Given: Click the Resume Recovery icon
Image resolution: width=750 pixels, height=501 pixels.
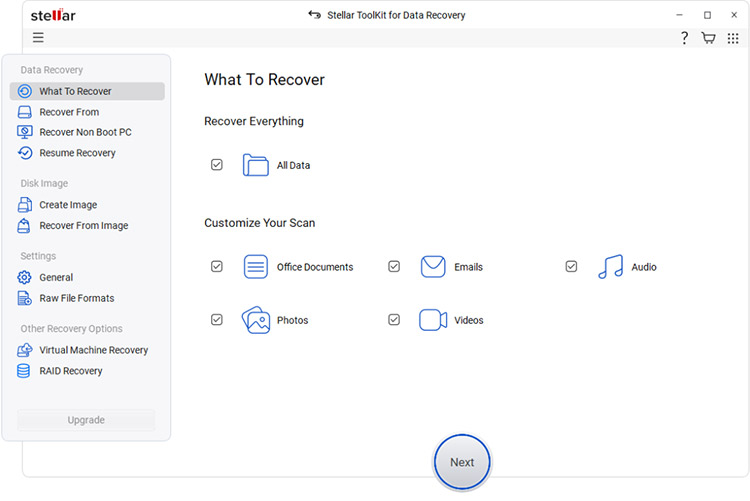Looking at the screenshot, I should click(x=25, y=153).
